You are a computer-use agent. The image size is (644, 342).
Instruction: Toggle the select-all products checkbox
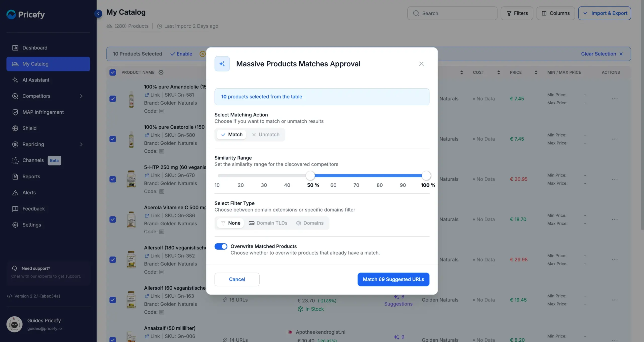[113, 72]
